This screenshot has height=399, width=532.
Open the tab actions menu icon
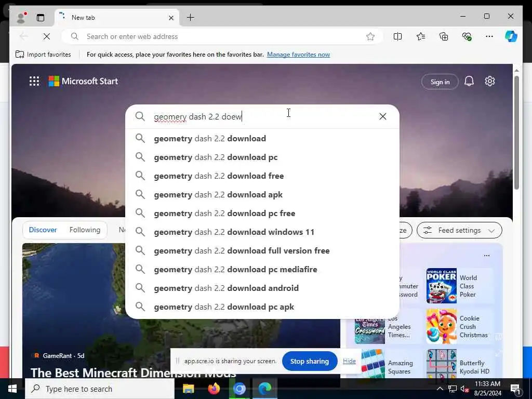click(x=41, y=18)
